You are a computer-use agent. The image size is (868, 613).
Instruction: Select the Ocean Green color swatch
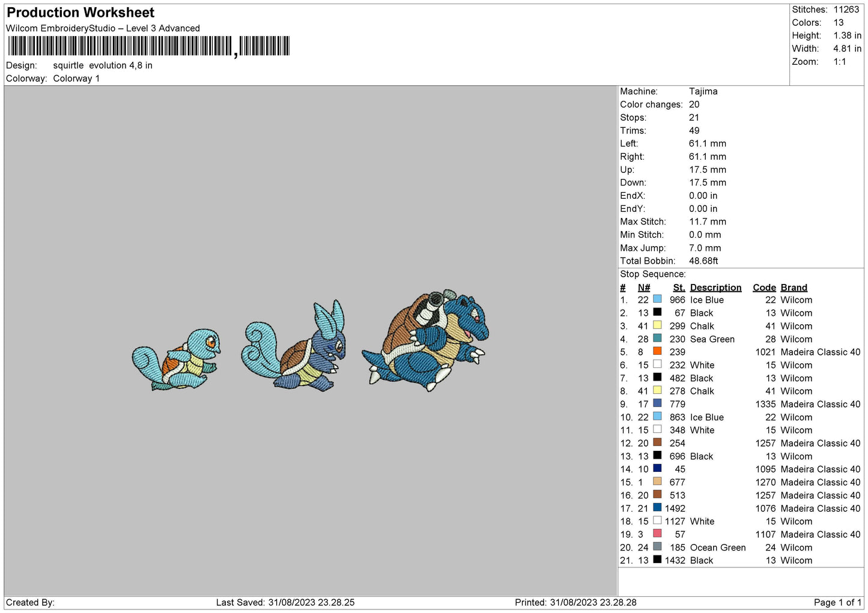657,547
